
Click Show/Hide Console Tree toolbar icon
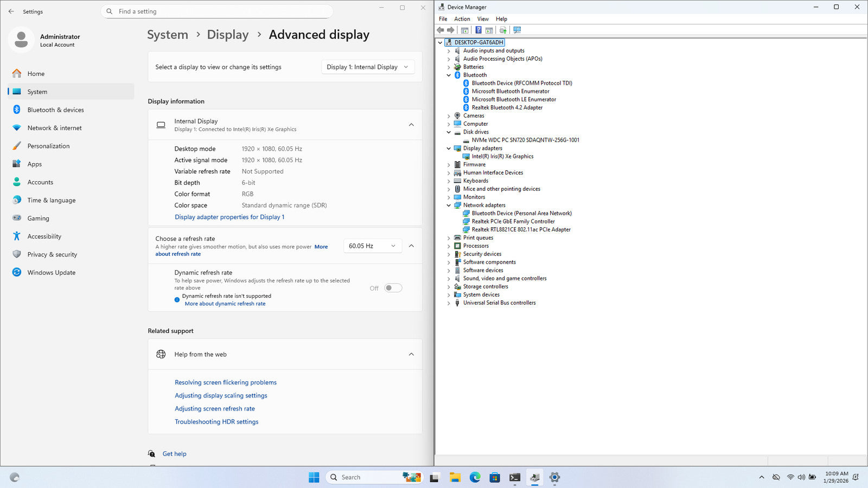click(x=464, y=30)
